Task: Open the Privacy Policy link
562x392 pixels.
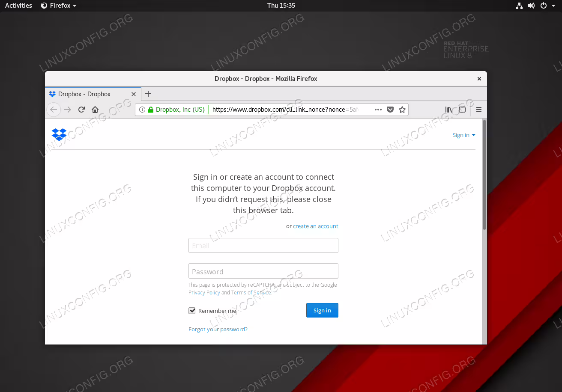Action: [x=204, y=292]
